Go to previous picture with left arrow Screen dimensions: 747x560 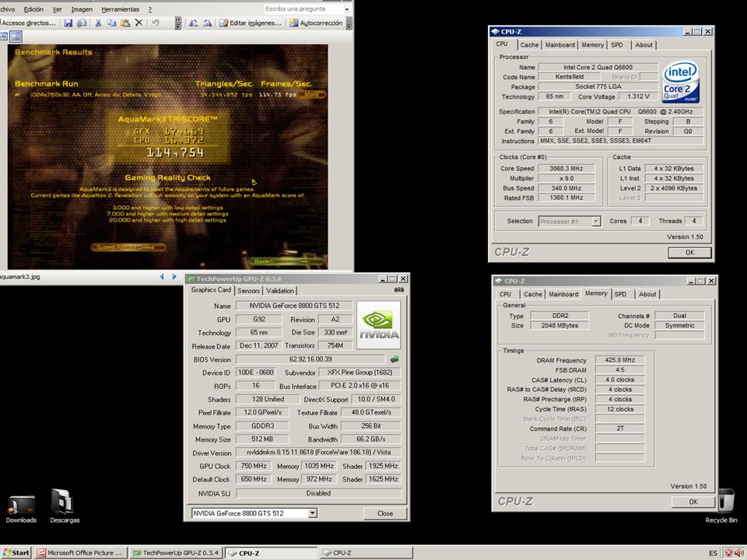162,277
